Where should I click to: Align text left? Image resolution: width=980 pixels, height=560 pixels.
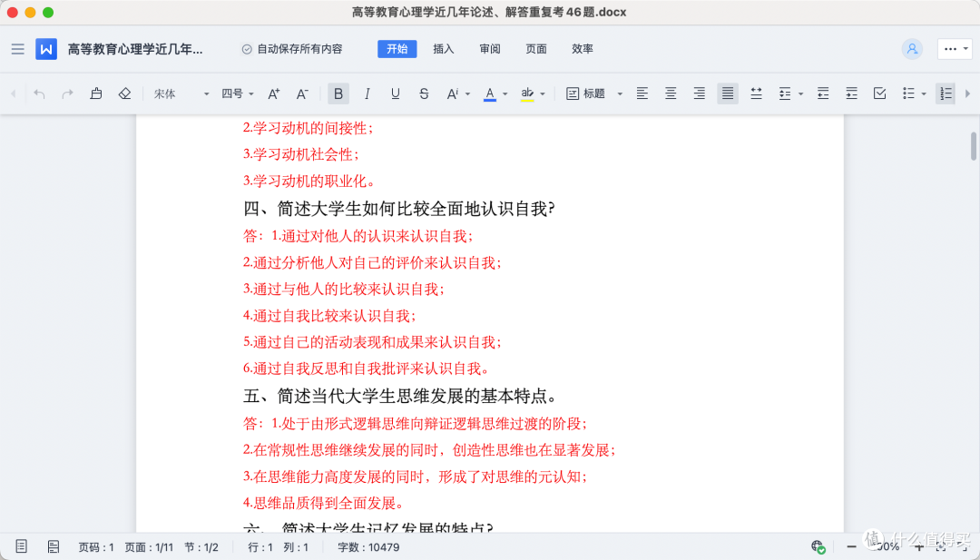642,93
